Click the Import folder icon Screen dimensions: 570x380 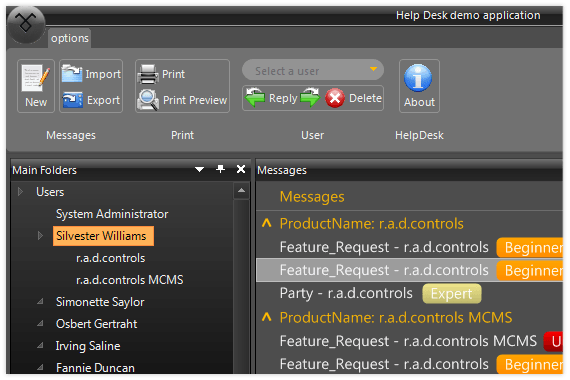72,73
